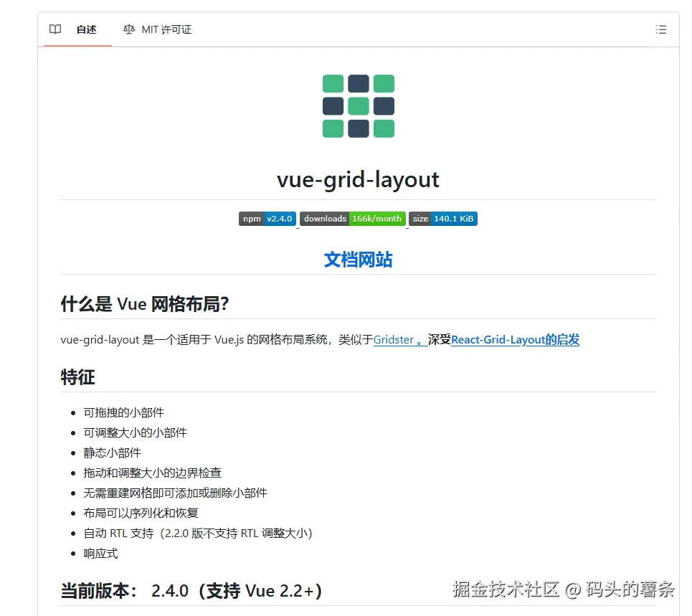Viewport: 692px width, 616px height.
Task: Select the 响应式 list item
Action: [100, 554]
